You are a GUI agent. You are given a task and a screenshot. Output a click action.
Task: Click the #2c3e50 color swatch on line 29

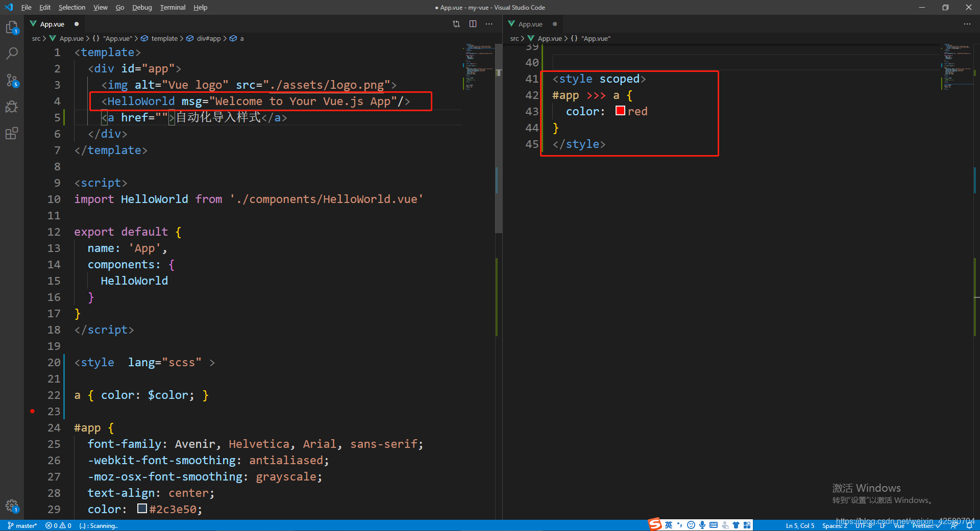coord(142,509)
